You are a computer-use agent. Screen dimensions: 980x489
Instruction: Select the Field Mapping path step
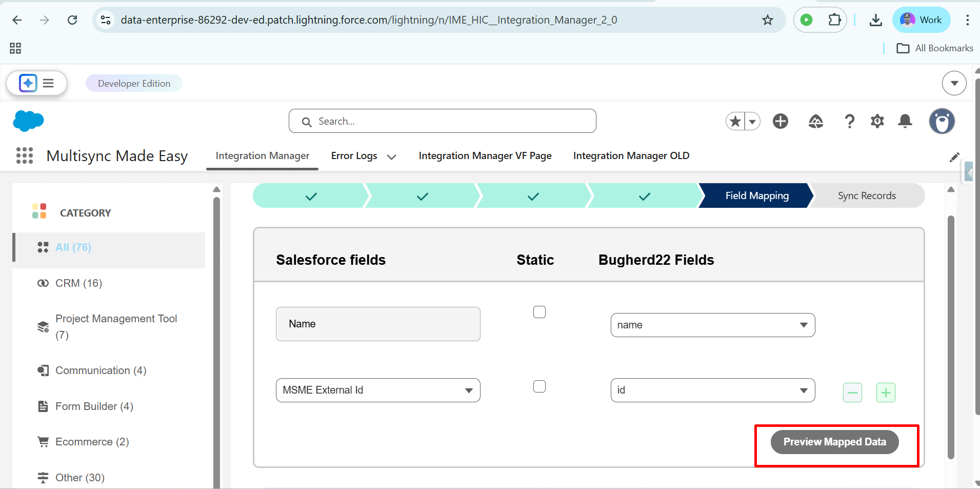(x=757, y=196)
